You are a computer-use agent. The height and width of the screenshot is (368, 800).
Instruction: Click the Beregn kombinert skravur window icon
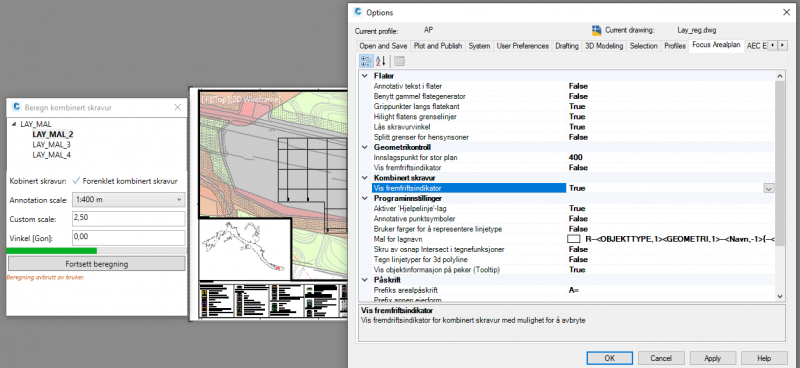coord(16,107)
